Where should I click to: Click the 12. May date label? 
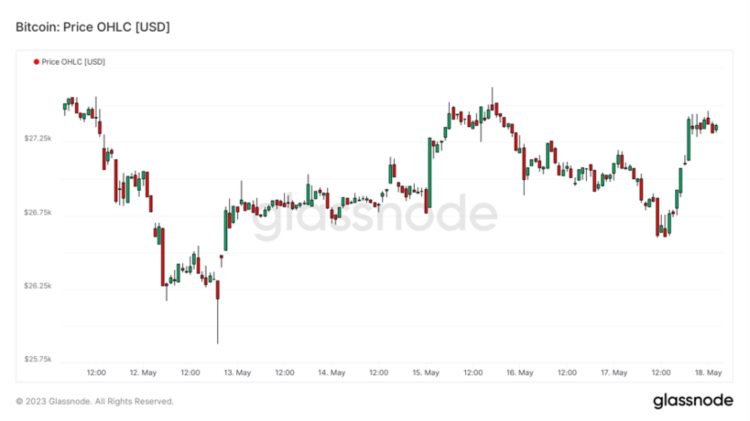(143, 373)
